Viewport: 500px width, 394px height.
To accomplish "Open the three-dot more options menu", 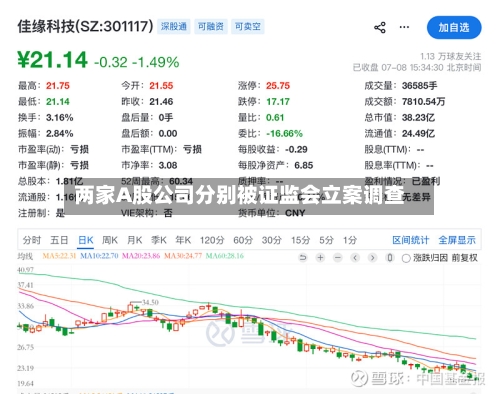I will click(404, 27).
